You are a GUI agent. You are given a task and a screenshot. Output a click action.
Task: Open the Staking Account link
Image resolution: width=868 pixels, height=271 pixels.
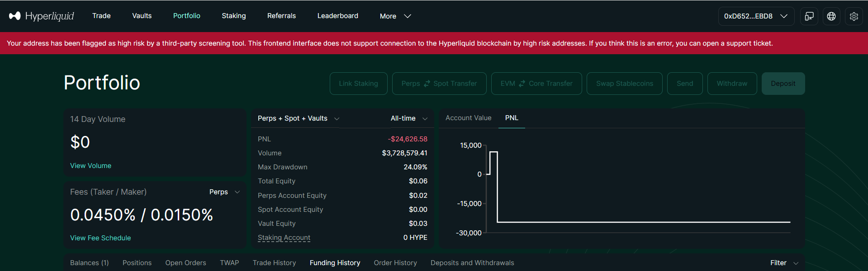pyautogui.click(x=284, y=238)
